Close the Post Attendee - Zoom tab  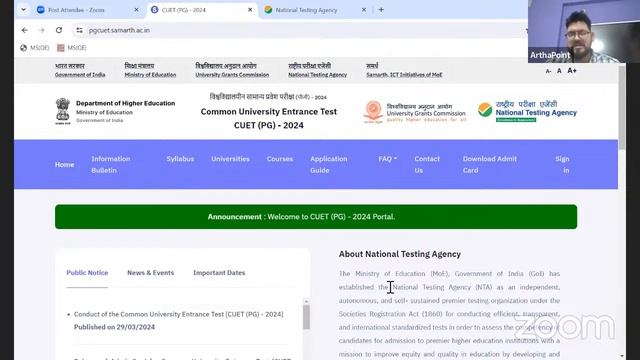click(x=136, y=10)
